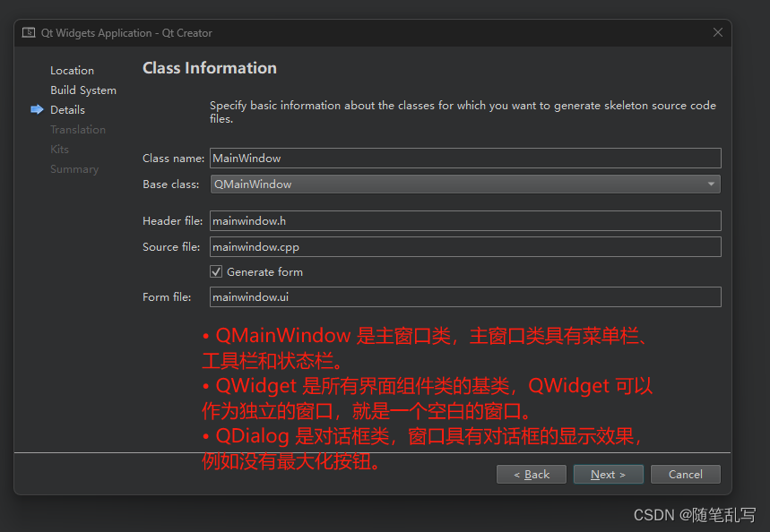Select the Location step in sidebar
This screenshot has width=770, height=532.
tap(72, 71)
